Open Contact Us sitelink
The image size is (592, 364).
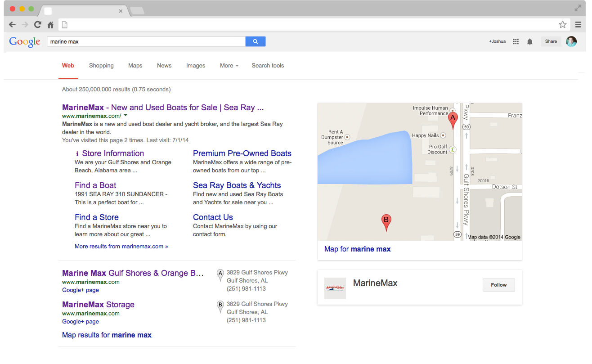(213, 217)
